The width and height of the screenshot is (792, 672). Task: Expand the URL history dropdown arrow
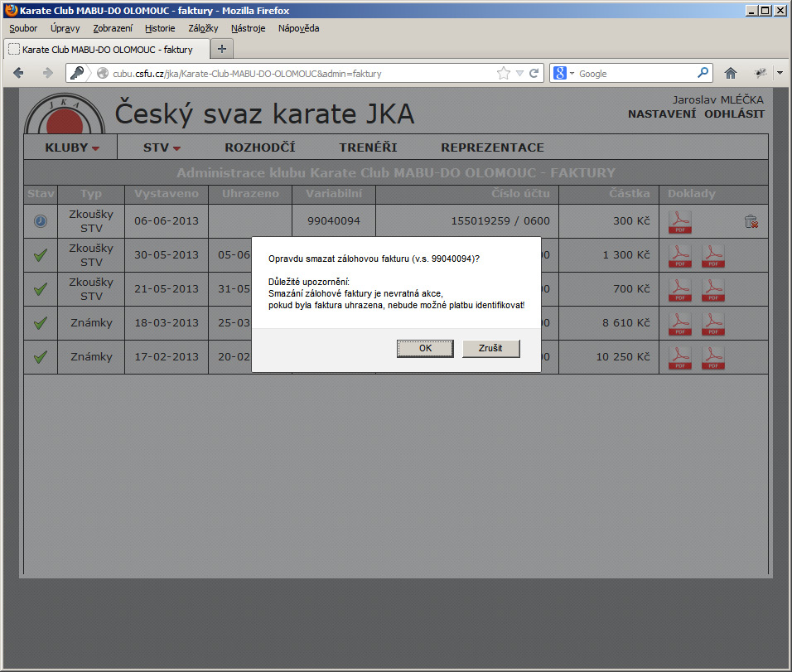[519, 73]
